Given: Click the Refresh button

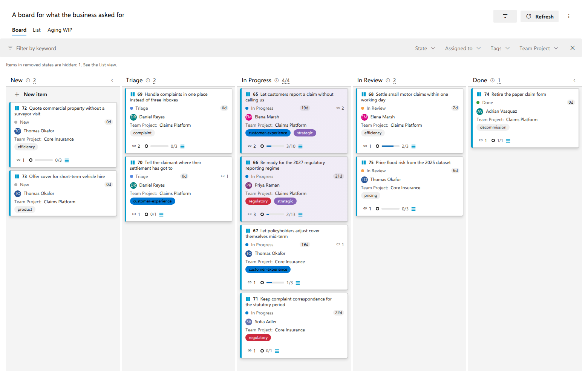Looking at the screenshot, I should (x=539, y=16).
